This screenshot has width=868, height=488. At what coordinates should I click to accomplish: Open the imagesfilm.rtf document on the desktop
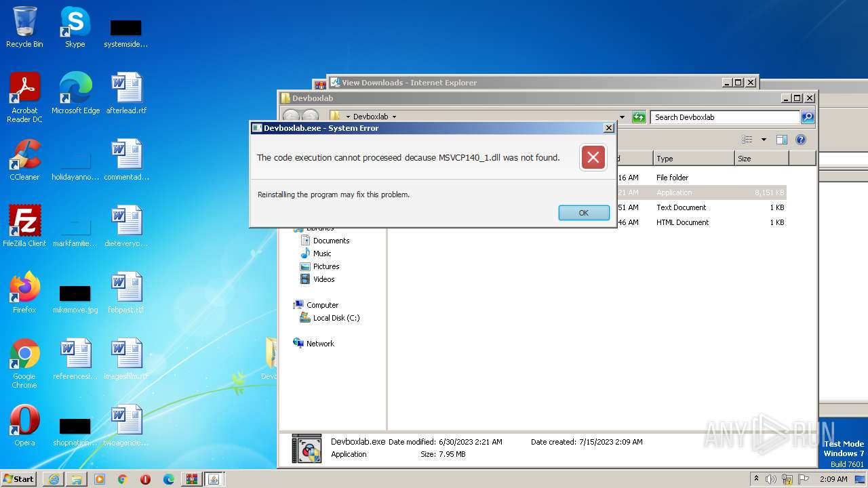[126, 359]
